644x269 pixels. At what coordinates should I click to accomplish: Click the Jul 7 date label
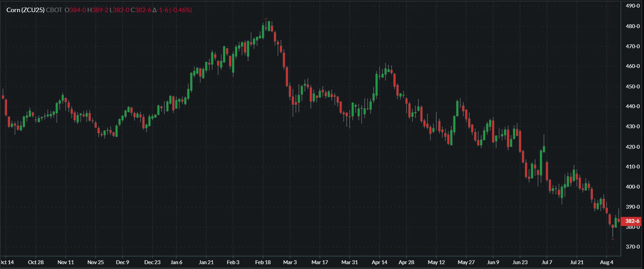click(x=547, y=262)
